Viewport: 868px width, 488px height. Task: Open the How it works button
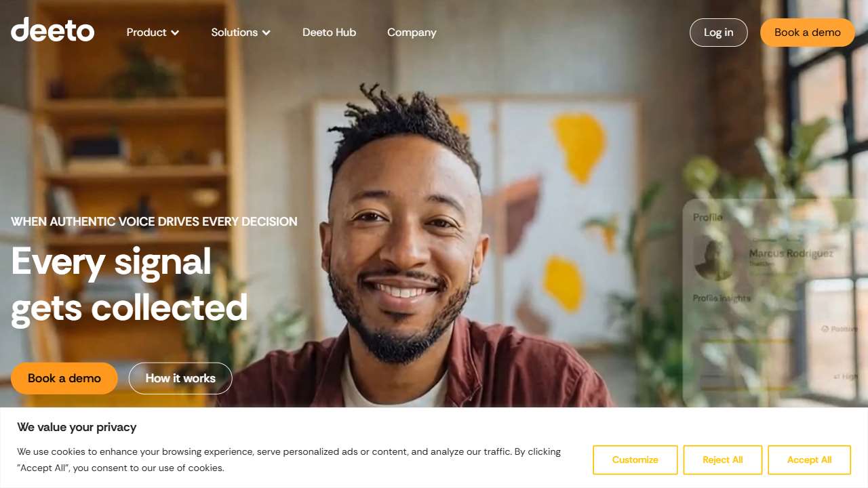180,378
